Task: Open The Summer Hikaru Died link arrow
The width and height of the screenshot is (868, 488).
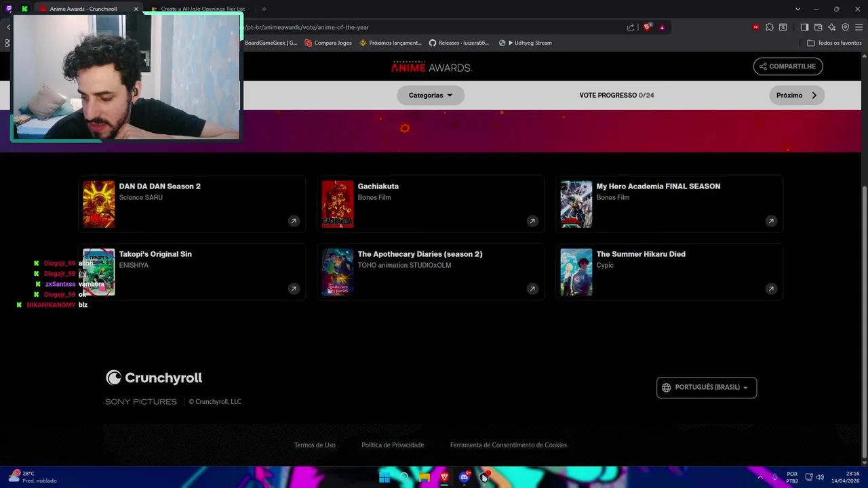Action: tap(771, 289)
